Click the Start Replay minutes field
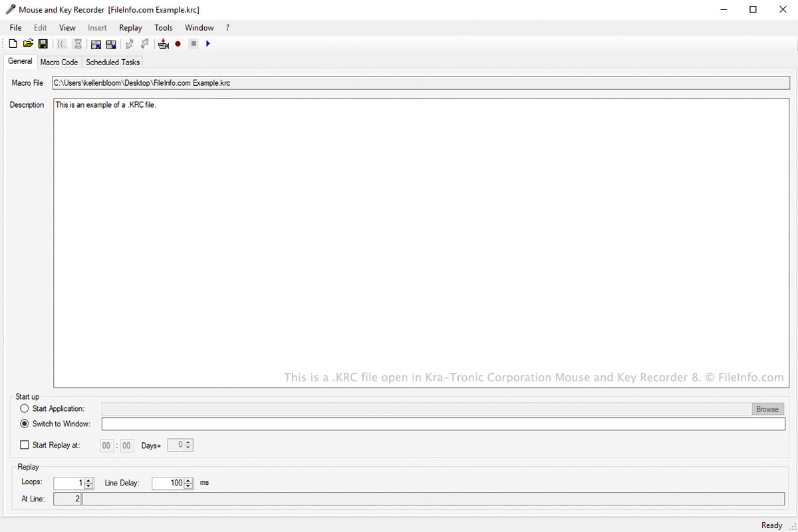Viewport: 798px width, 532px height. coord(126,446)
